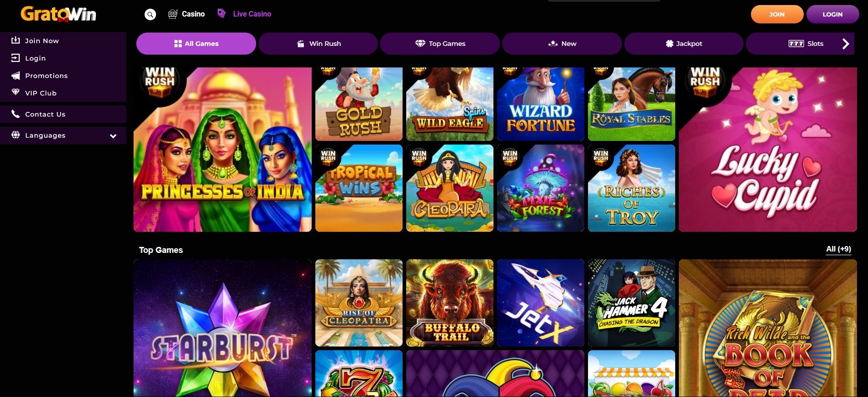Screen dimensions: 868x397
Task: Launch the Lucky Cupid game tile
Action: 767,150
